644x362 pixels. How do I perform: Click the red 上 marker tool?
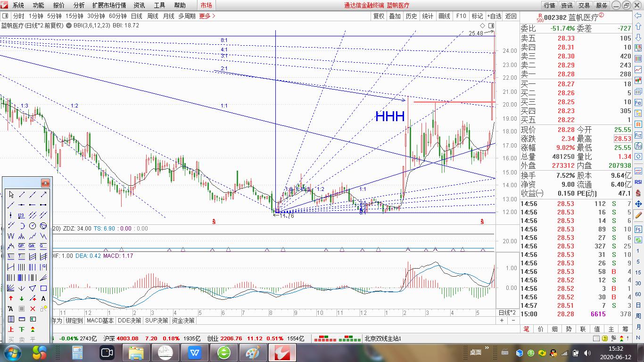(11, 329)
